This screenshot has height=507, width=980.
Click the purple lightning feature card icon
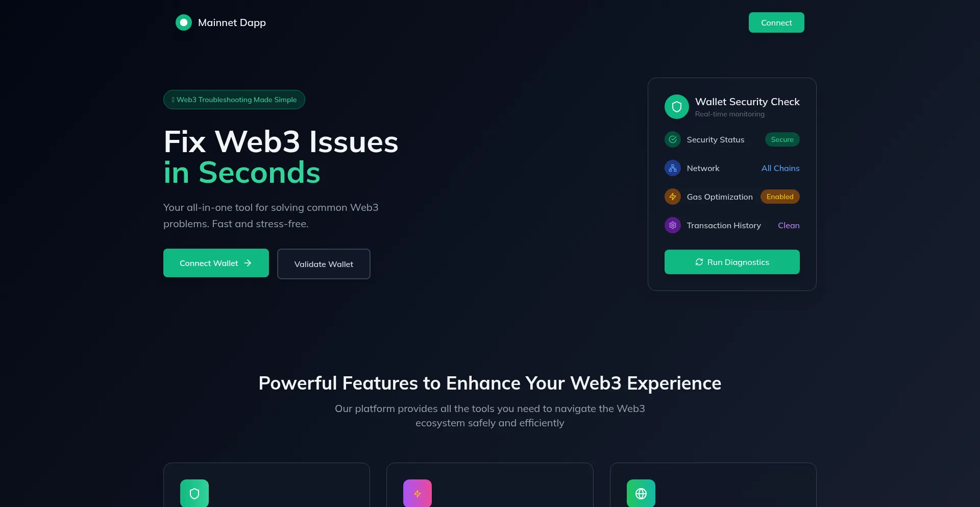pyautogui.click(x=418, y=493)
